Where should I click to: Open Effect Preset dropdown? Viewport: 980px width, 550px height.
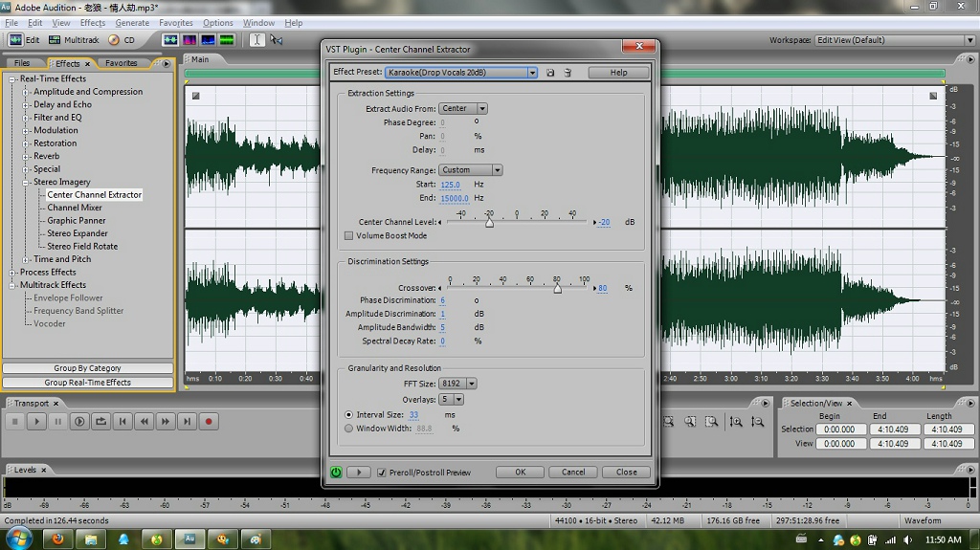pyautogui.click(x=532, y=73)
